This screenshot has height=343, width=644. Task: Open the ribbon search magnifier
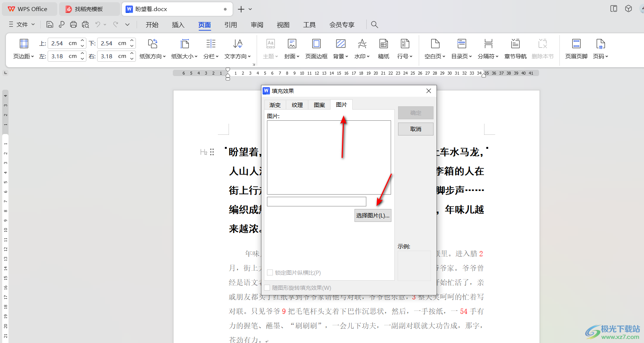point(374,24)
